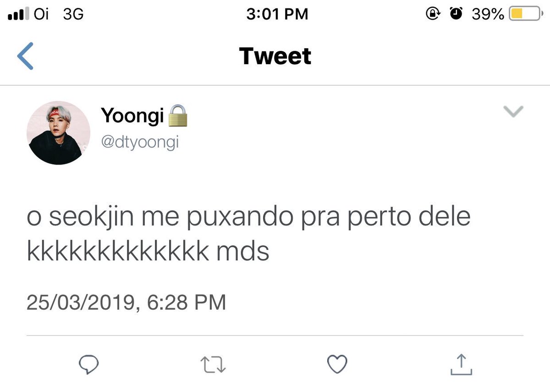Retweet this tweet
The width and height of the screenshot is (550, 392).
[x=213, y=365]
